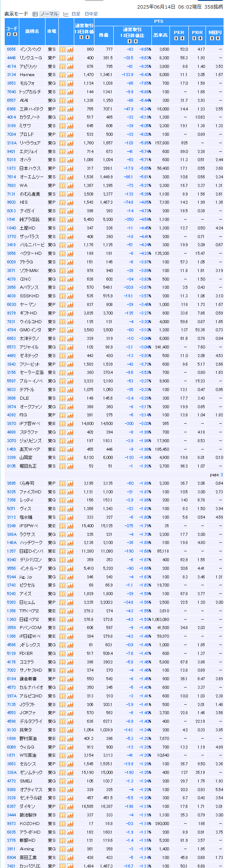Sort 通常取引13日終値 column with its down arrow

pos(87,37)
